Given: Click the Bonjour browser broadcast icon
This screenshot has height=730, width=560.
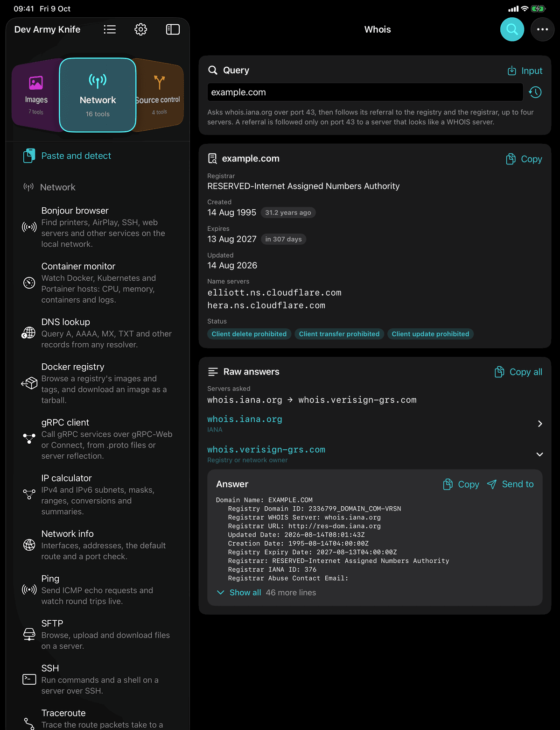Looking at the screenshot, I should [29, 227].
